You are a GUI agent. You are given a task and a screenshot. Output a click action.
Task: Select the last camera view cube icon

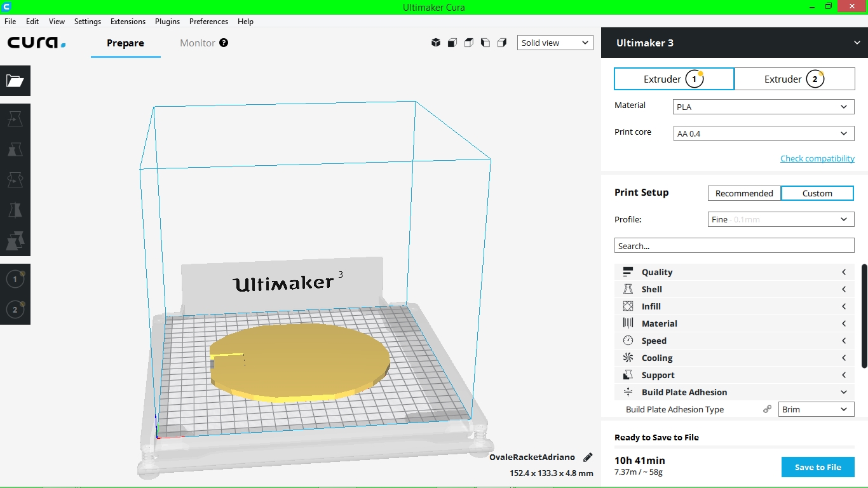tap(502, 43)
